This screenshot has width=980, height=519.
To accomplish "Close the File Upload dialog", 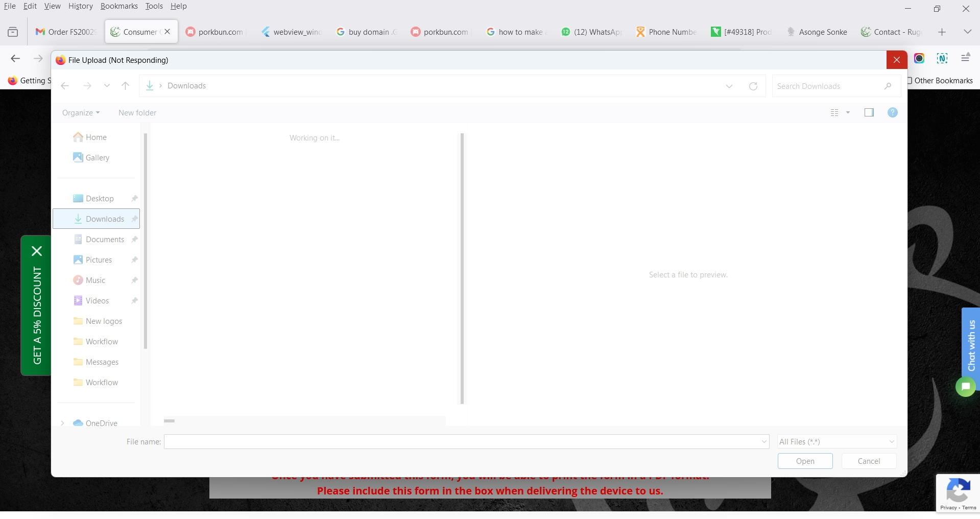I will click(897, 60).
